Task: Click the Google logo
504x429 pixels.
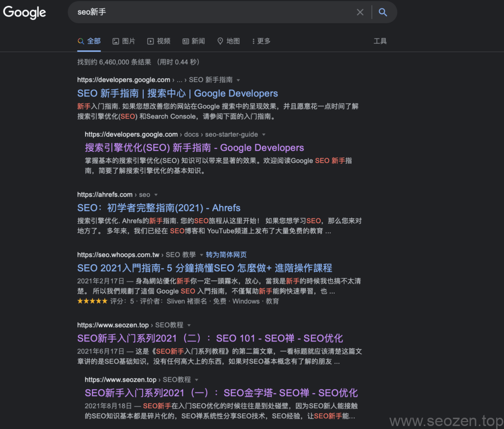Action: click(25, 12)
